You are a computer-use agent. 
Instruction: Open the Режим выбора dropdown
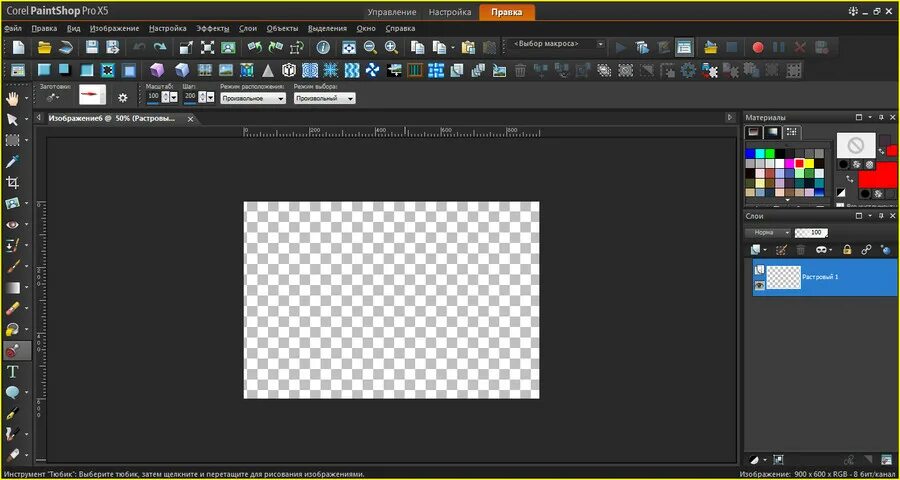[325, 99]
